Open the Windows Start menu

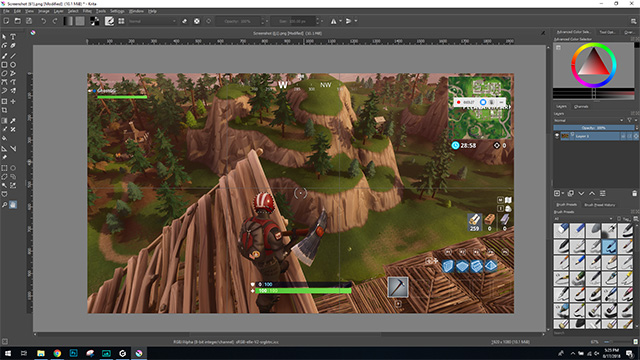(7, 353)
